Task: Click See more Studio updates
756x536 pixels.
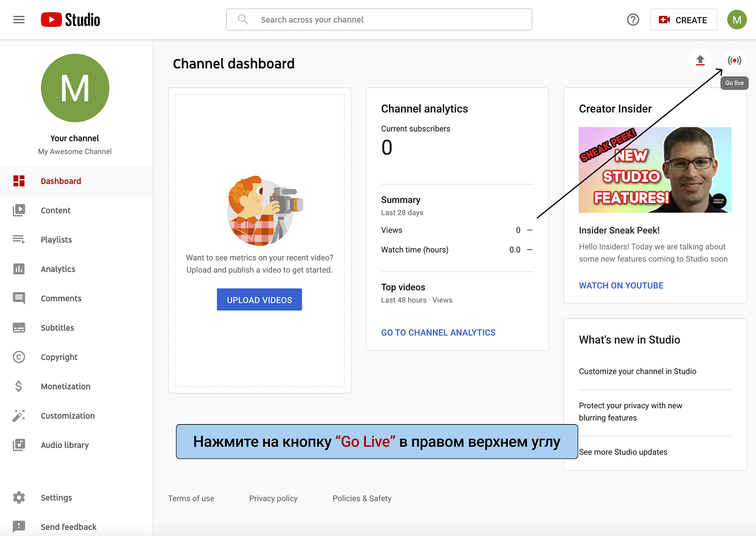Action: (623, 452)
